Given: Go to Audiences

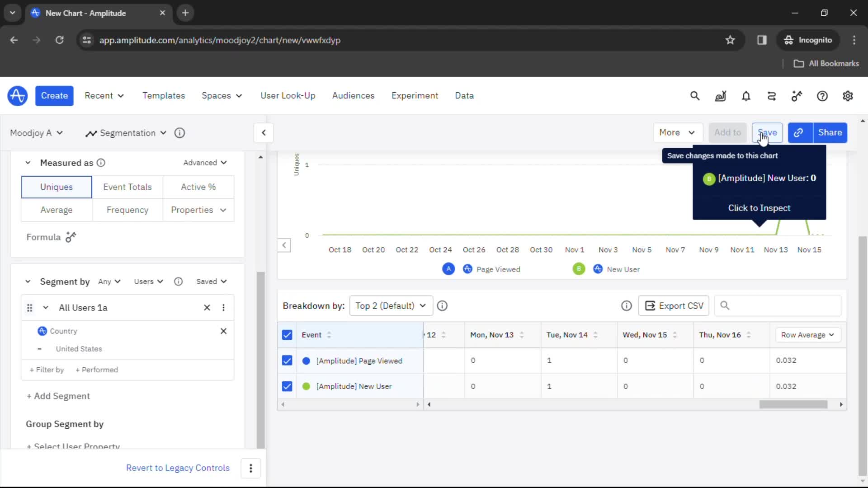Looking at the screenshot, I should (353, 96).
